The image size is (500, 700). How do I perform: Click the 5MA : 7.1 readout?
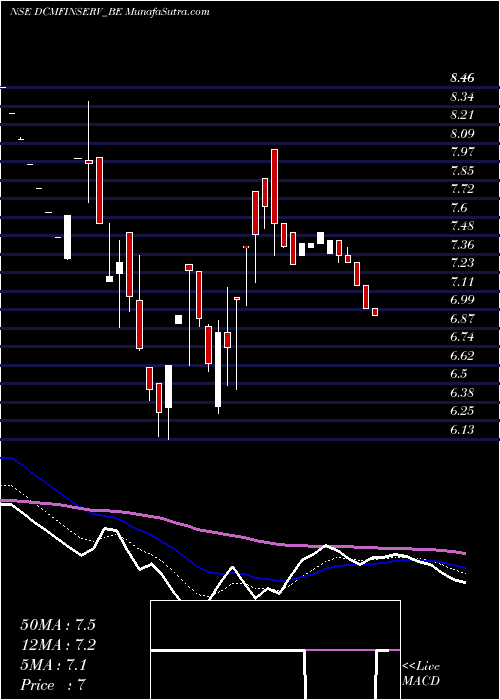(54, 665)
